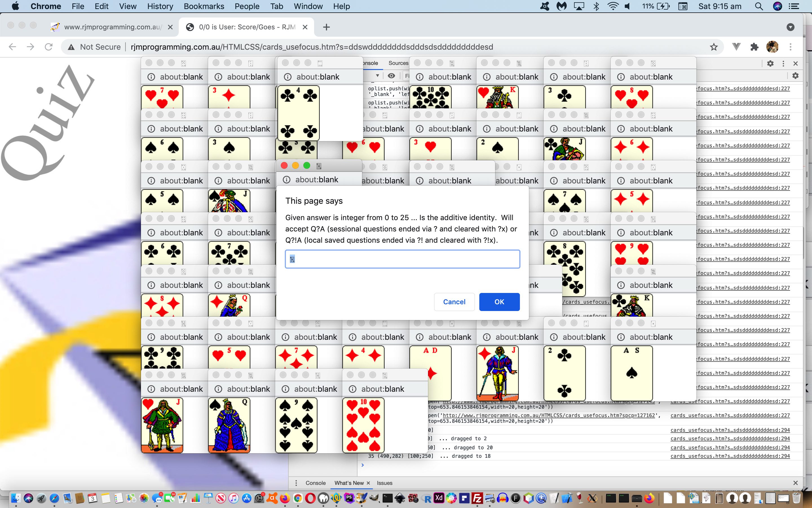Click the console prompt chevron
Screen dimensions: 812x508
[x=362, y=465]
